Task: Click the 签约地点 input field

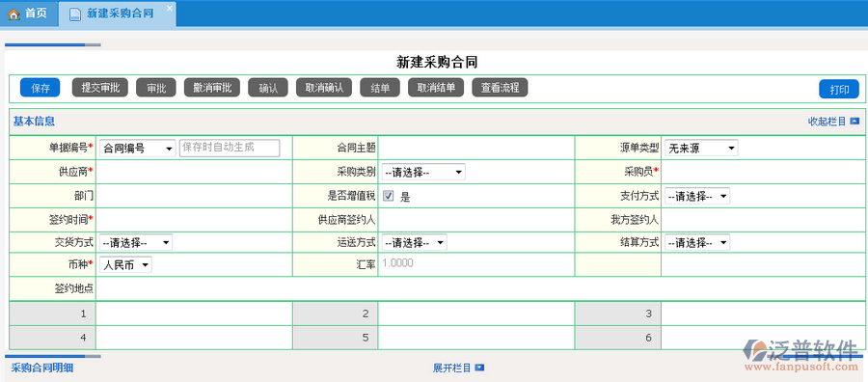Action: point(481,288)
